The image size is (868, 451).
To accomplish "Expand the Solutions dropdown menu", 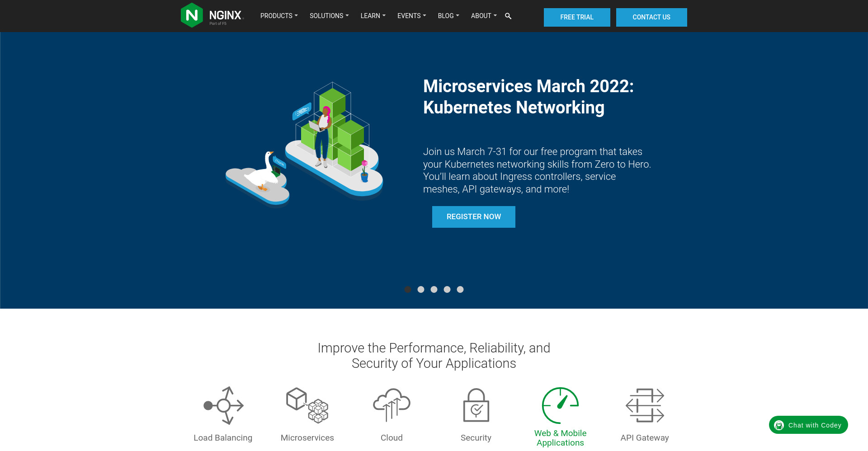I will coord(329,16).
